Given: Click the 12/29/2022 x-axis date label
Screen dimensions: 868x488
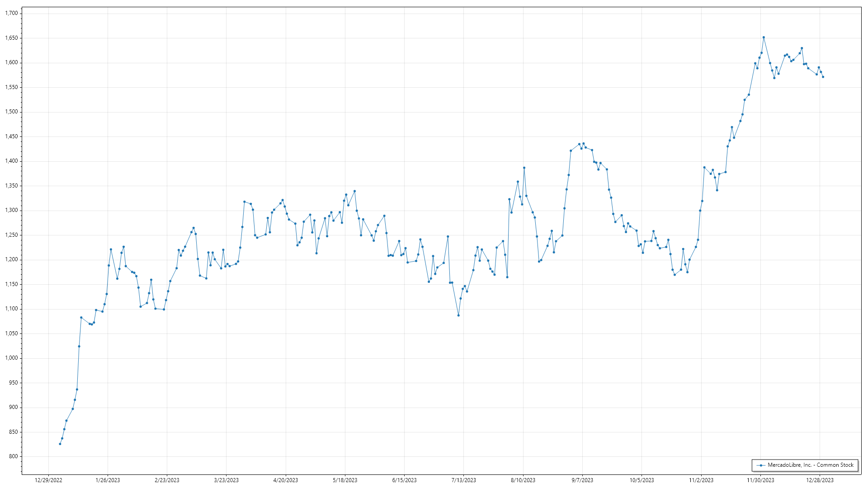Looking at the screenshot, I should [48, 480].
